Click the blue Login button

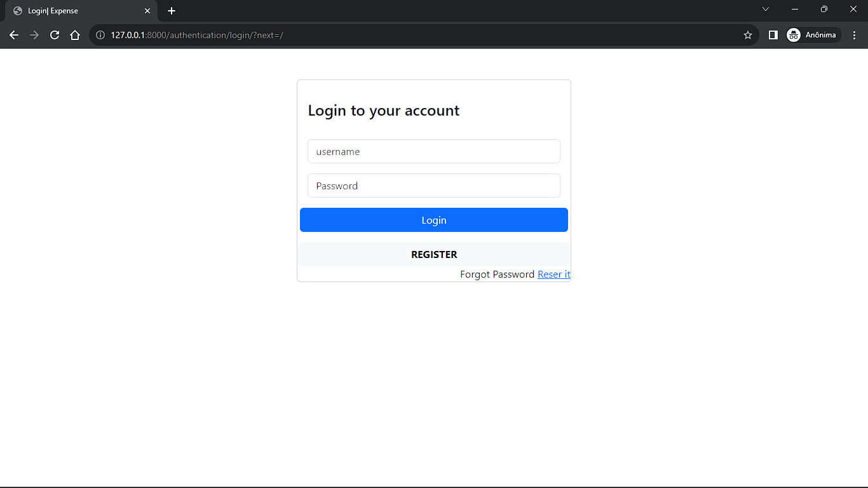tap(434, 220)
